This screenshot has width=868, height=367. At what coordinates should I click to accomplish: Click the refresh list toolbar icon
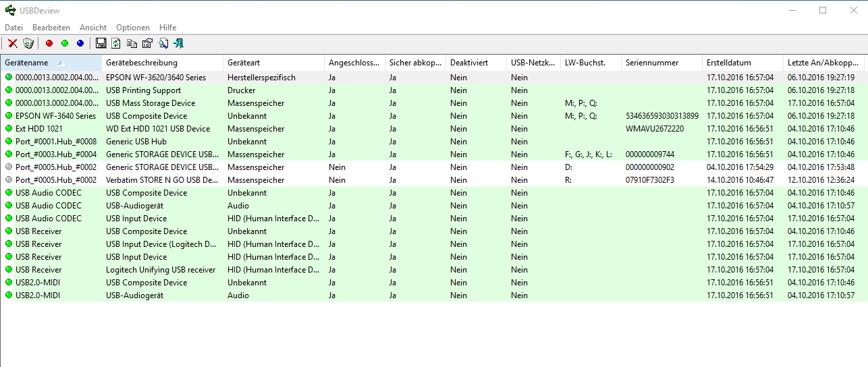pyautogui.click(x=116, y=43)
